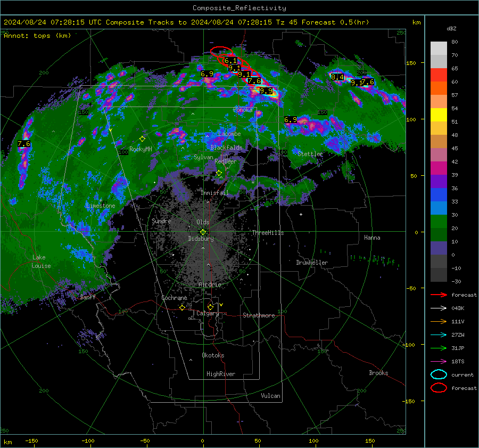Screen dimensions: 479x448
Task: Select the white 04DK arrow in legend
Action: tap(439, 308)
